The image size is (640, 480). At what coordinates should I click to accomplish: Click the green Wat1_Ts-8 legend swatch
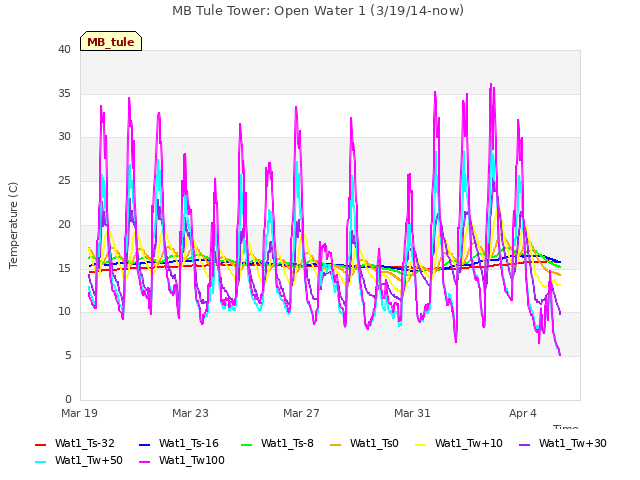tap(247, 444)
